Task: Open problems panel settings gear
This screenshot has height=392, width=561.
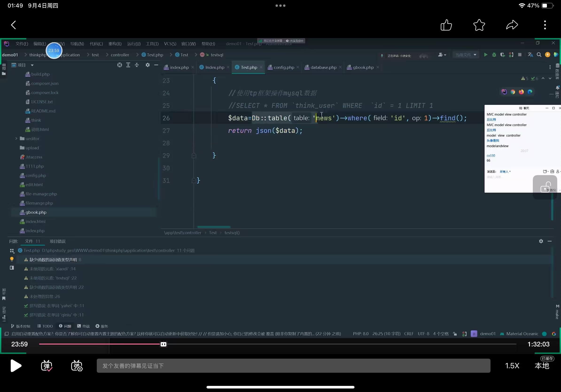Action: (x=541, y=241)
